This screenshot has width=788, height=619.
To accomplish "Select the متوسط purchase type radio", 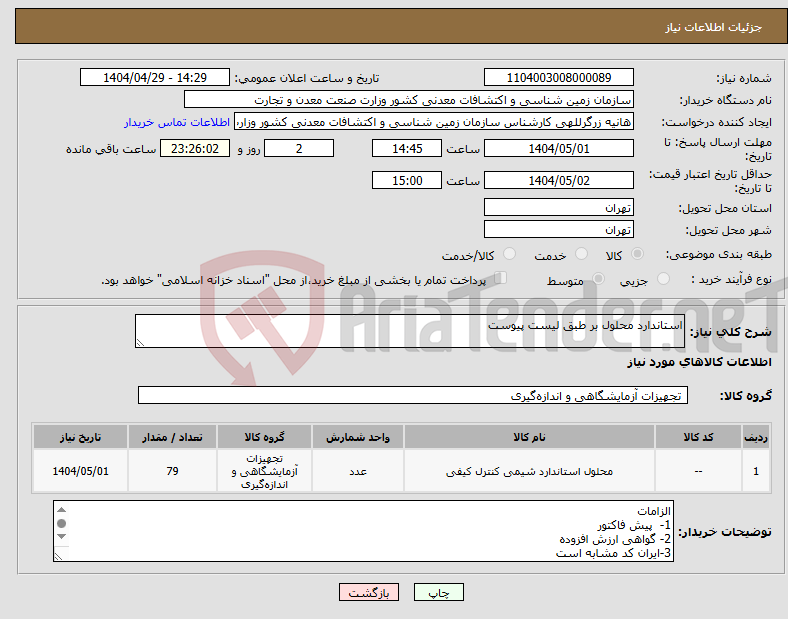I will 598,278.
